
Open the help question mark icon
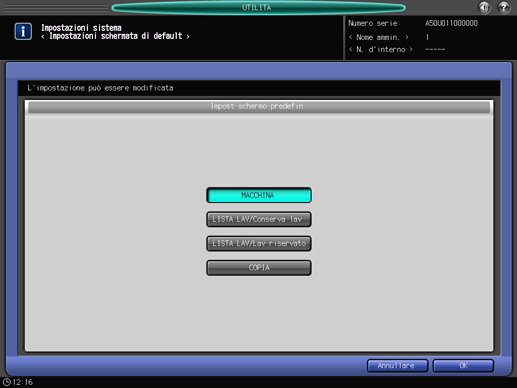pyautogui.click(x=504, y=7)
